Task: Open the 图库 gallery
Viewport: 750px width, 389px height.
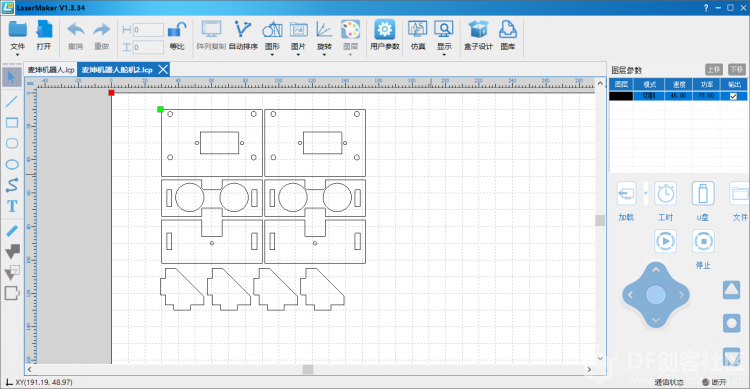Action: coord(507,30)
